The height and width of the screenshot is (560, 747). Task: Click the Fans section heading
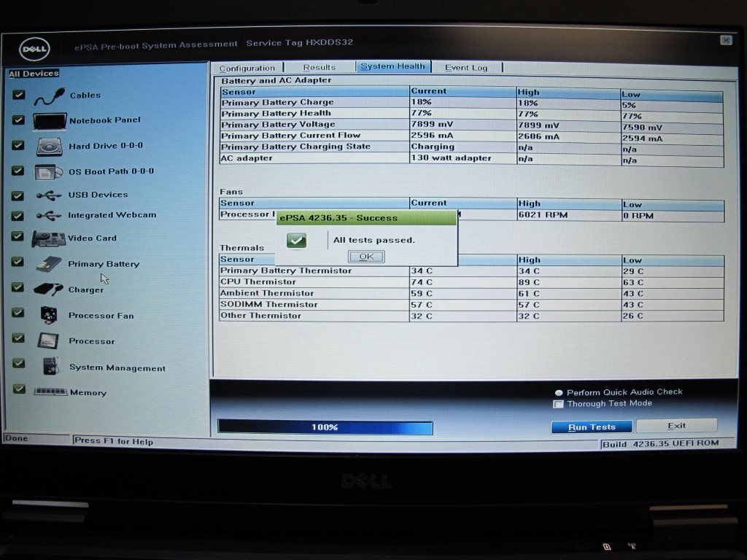tap(231, 192)
